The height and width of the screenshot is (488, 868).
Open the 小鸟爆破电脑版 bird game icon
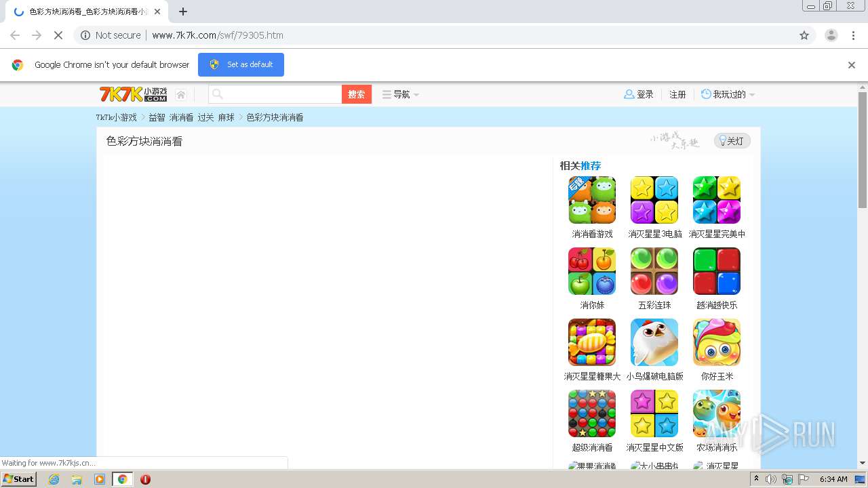(x=654, y=342)
